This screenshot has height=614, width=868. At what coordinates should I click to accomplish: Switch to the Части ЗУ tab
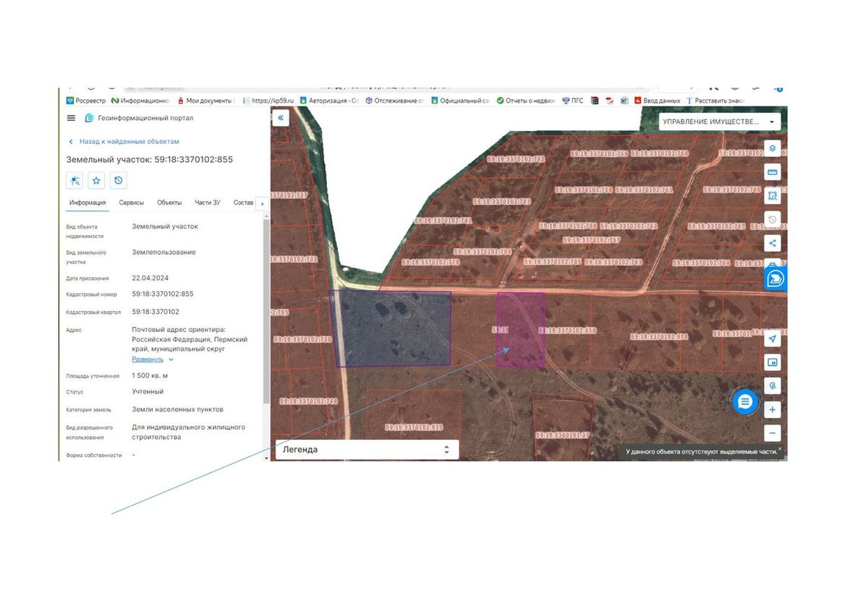point(208,202)
